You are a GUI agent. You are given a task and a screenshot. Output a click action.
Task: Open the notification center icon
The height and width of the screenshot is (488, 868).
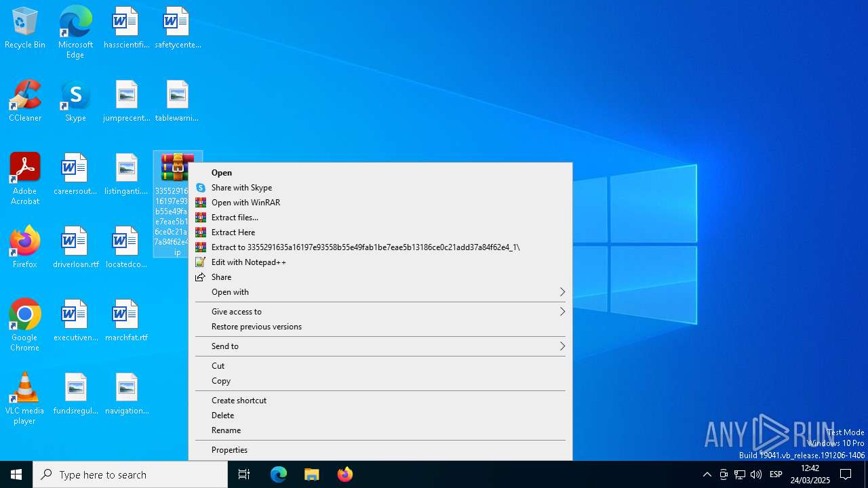tap(846, 474)
